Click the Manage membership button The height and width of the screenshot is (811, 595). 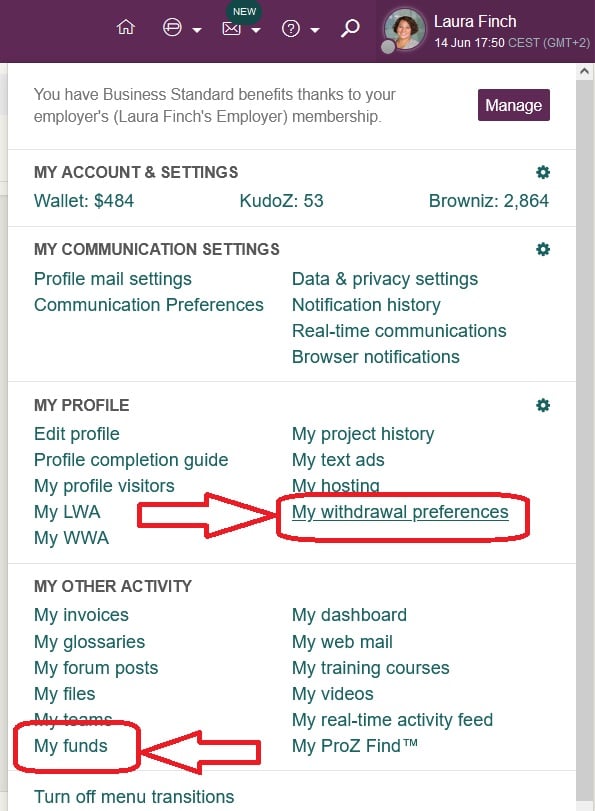point(514,105)
